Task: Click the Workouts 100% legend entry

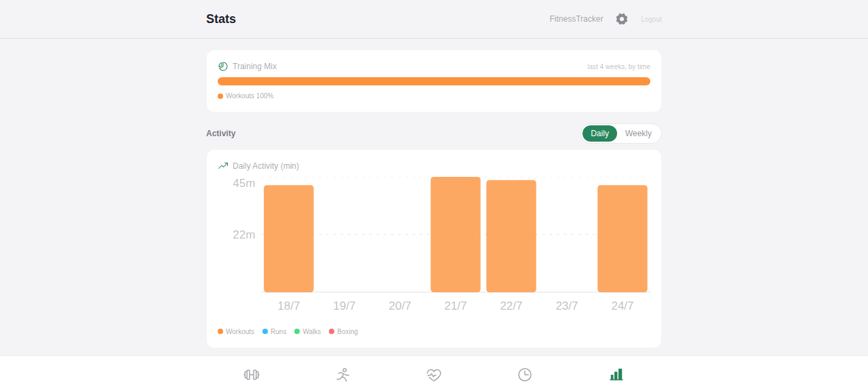Action: (245, 96)
